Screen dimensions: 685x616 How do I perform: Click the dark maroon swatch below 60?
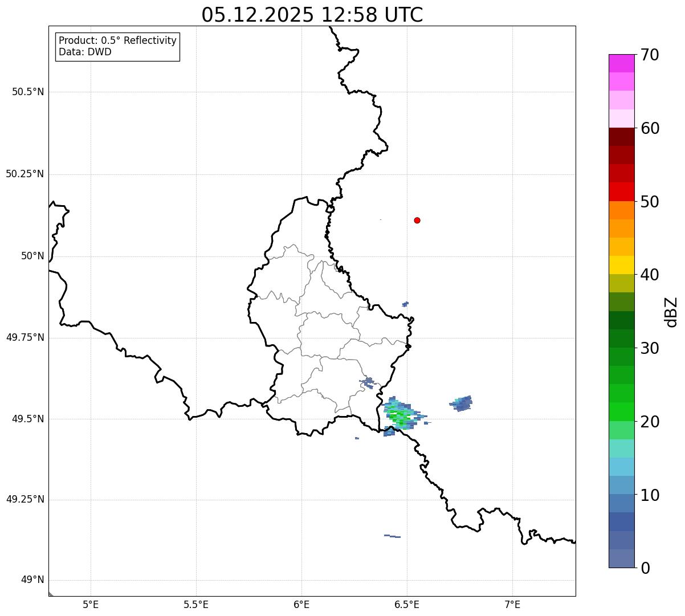[x=621, y=137]
